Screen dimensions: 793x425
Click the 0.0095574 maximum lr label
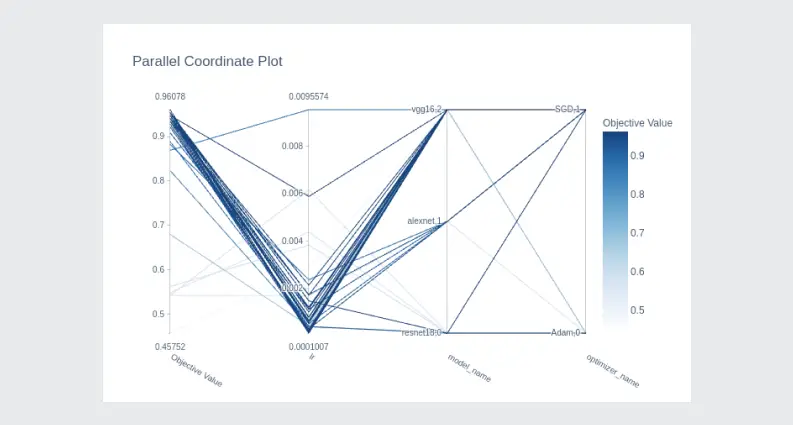click(308, 96)
